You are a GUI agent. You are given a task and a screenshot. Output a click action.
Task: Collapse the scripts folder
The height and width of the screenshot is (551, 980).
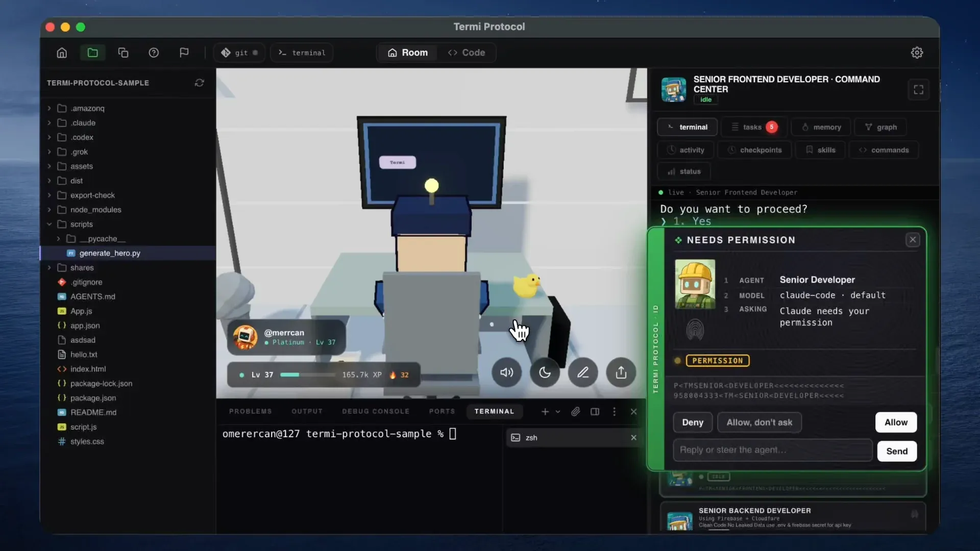(x=50, y=224)
